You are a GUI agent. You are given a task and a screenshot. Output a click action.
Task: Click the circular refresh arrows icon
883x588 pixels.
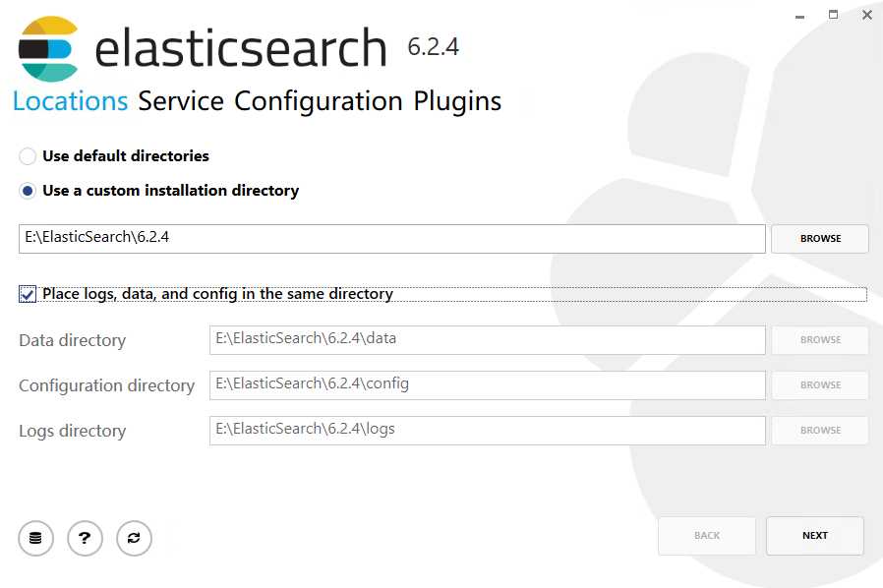(134, 538)
